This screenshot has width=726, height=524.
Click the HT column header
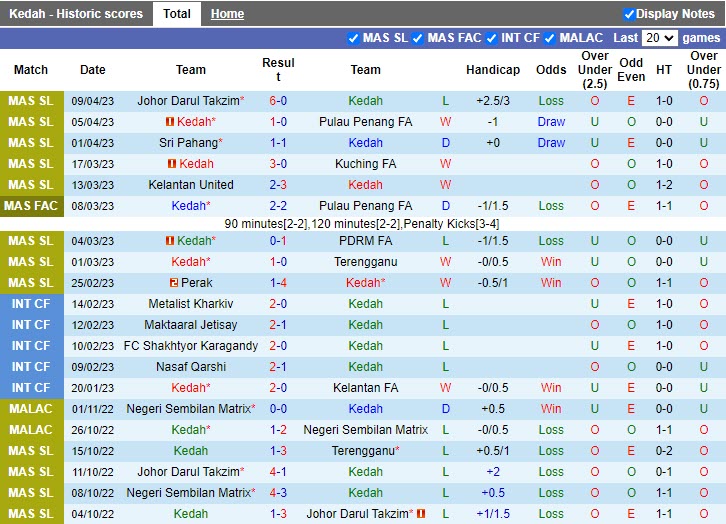(x=664, y=69)
